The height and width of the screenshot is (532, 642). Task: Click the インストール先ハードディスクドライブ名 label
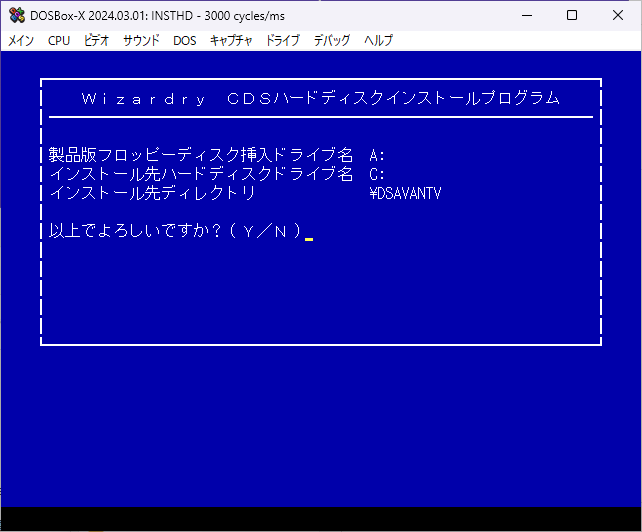(x=201, y=174)
